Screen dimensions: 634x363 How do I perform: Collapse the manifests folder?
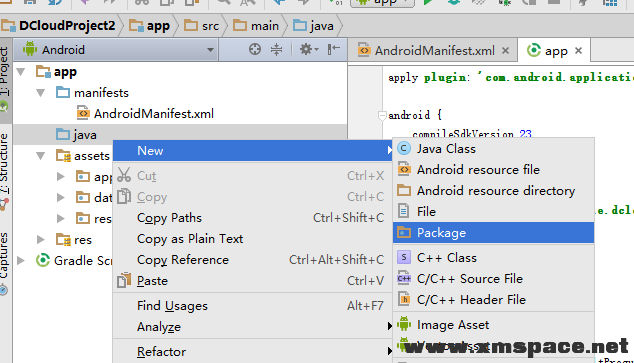[x=40, y=93]
